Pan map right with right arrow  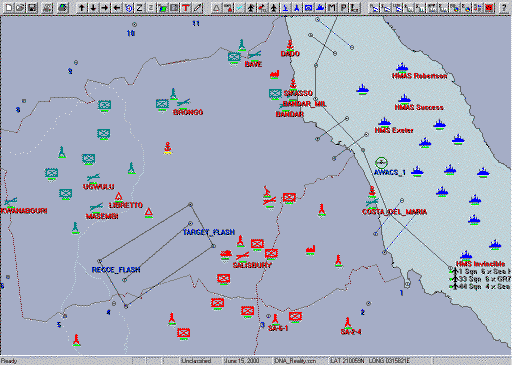[105, 7]
